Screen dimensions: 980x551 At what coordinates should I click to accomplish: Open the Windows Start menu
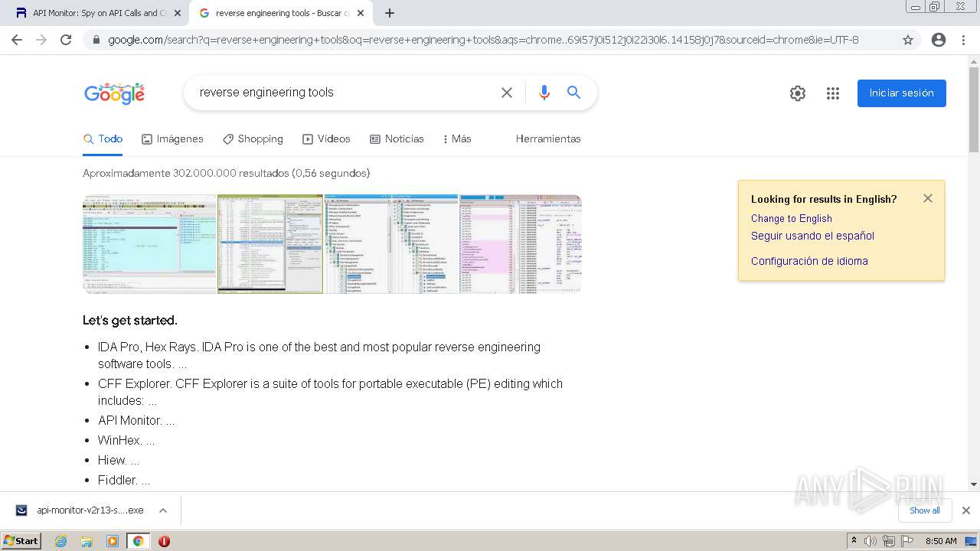[21, 541]
